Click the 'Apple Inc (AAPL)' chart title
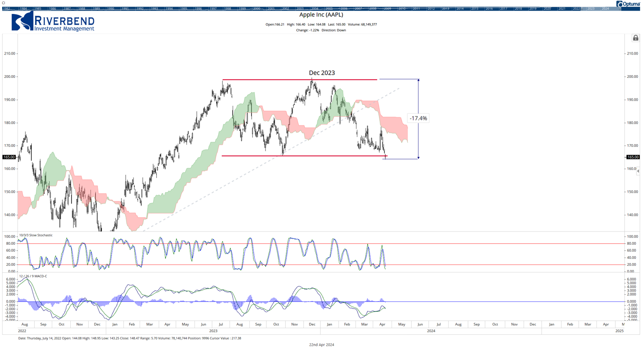Viewport: 644px width, 348px height. coord(321,14)
